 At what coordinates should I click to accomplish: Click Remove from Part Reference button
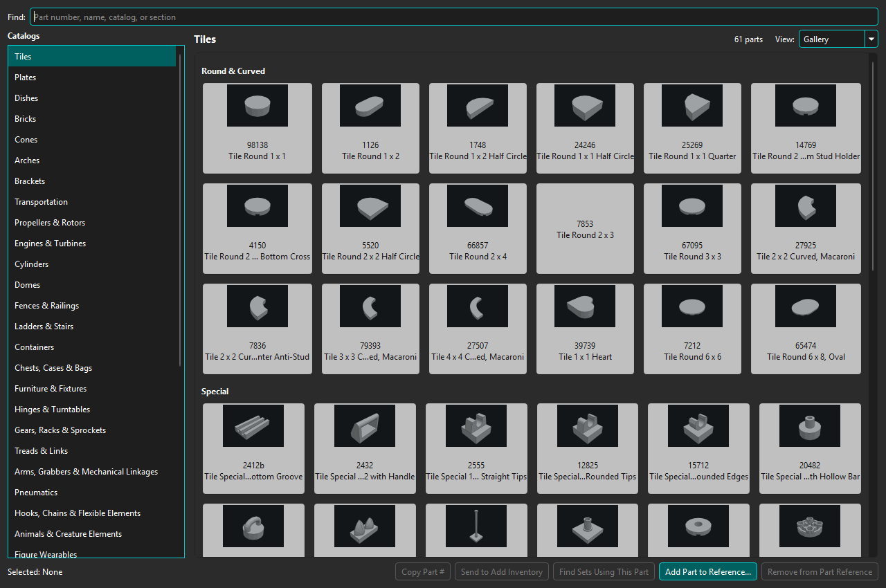coord(820,572)
